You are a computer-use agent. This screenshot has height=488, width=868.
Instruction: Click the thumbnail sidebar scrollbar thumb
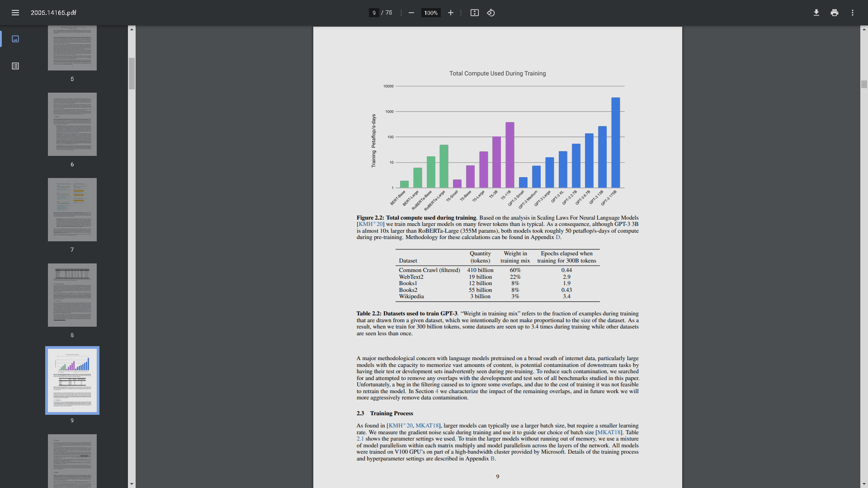pos(132,74)
